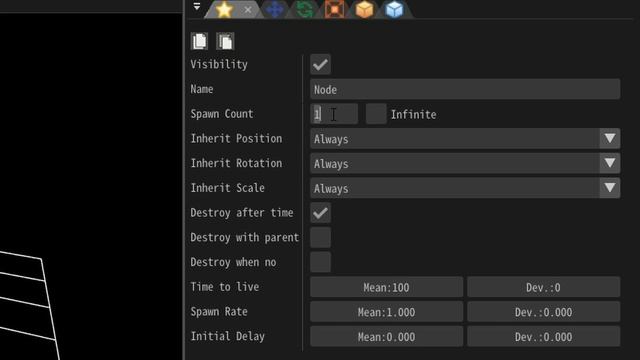Select Spawn Rate Mean:1.000 field
640x360 pixels.
tap(387, 312)
